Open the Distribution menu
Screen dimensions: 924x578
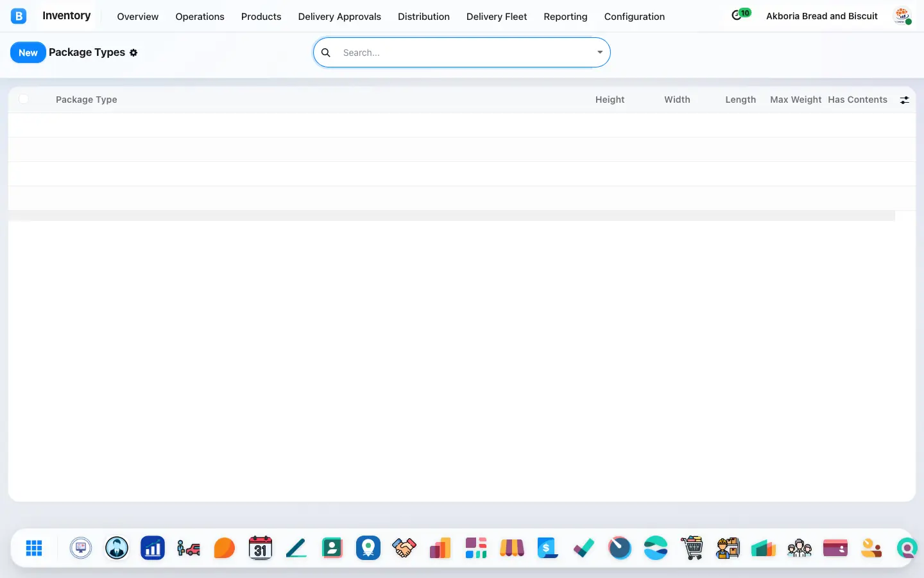pos(424,17)
